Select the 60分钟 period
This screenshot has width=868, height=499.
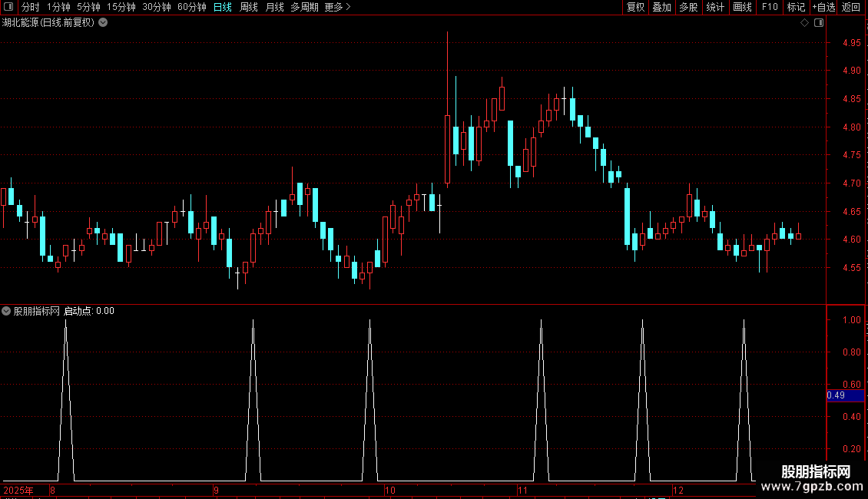click(192, 7)
